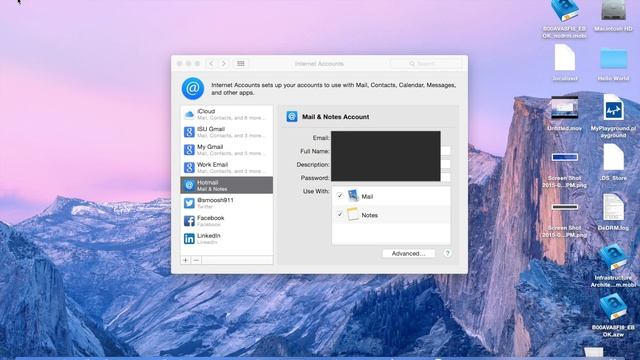Select the .DS_Store file on desktop

click(613, 162)
